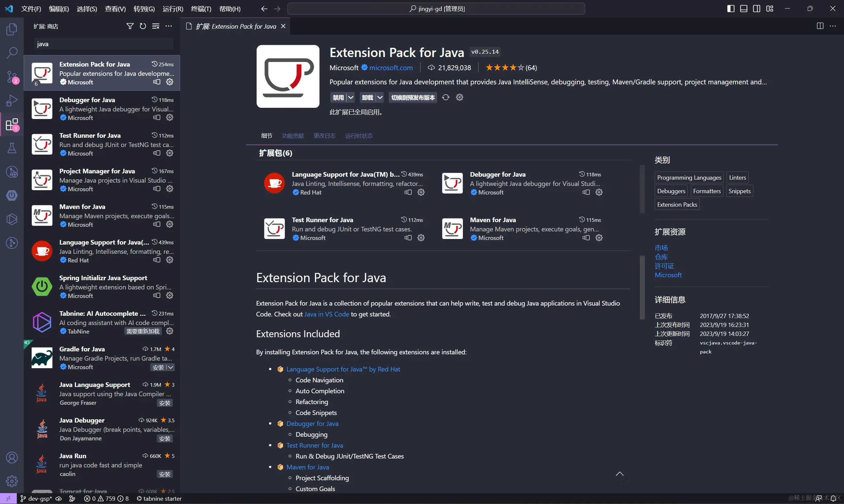This screenshot has width=844, height=504.
Task: Click the Programming Languages category tag
Action: point(689,177)
